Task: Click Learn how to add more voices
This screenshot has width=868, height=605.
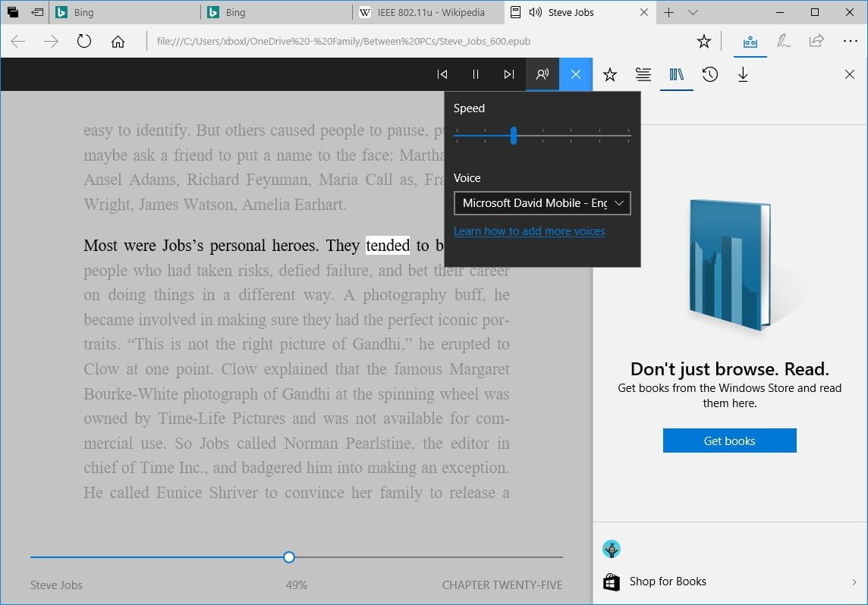Action: coord(529,231)
